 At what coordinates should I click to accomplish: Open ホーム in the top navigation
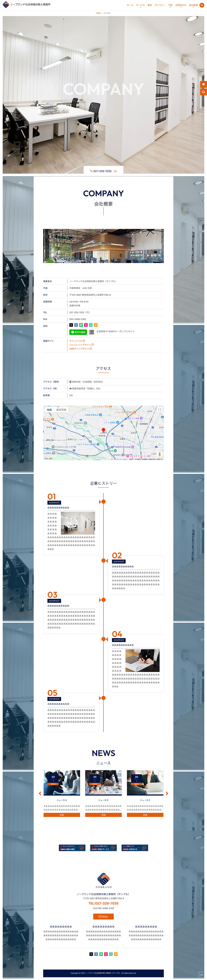tap(130, 5)
